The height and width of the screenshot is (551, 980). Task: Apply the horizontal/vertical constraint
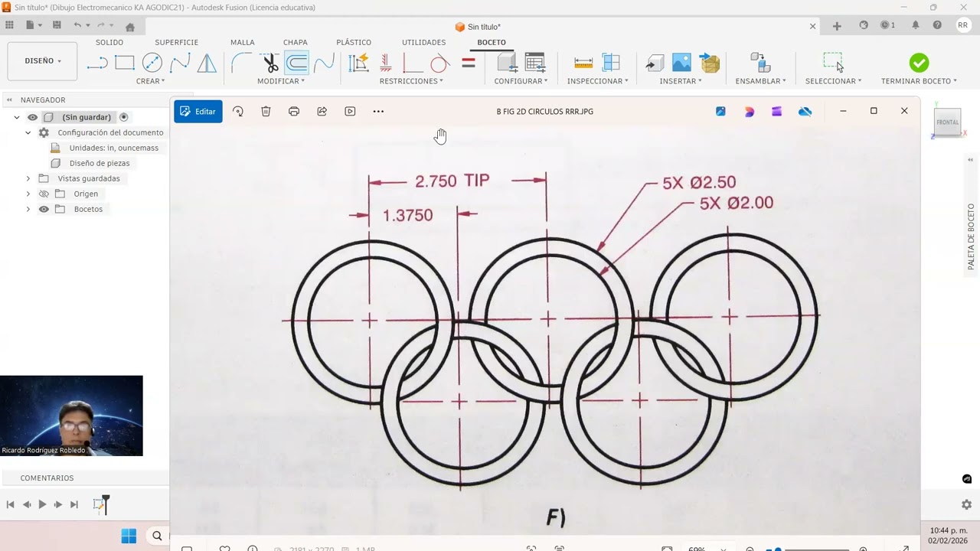coord(386,63)
